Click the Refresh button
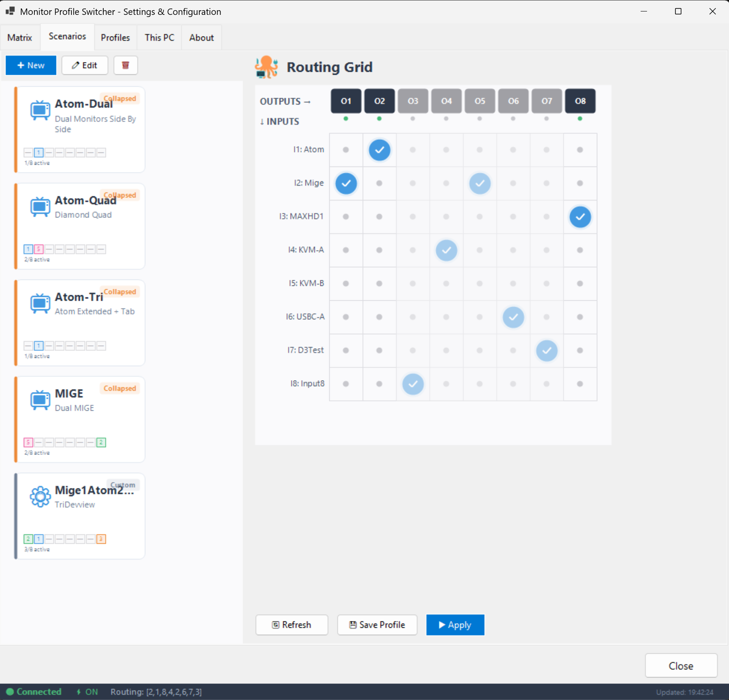Image resolution: width=729 pixels, height=700 pixels. click(x=291, y=625)
